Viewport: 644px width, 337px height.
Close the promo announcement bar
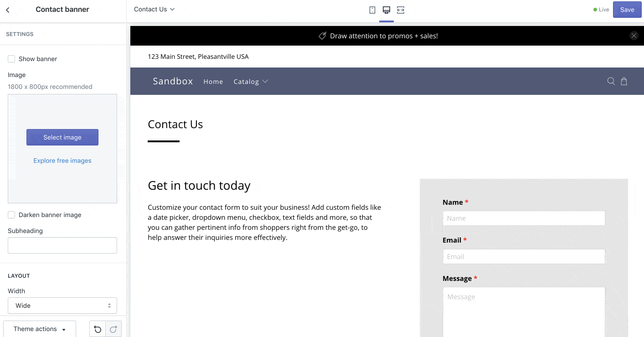(x=634, y=36)
